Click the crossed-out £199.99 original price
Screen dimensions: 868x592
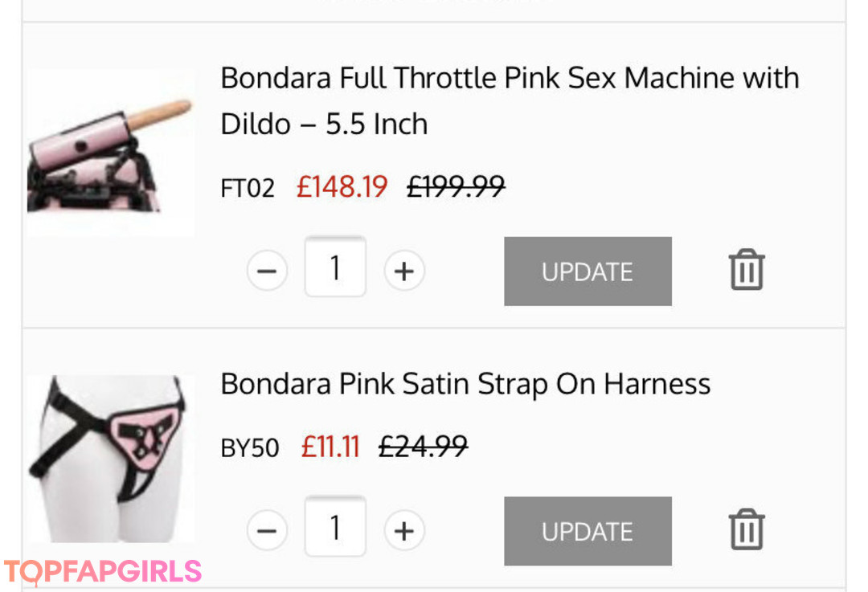tap(456, 187)
